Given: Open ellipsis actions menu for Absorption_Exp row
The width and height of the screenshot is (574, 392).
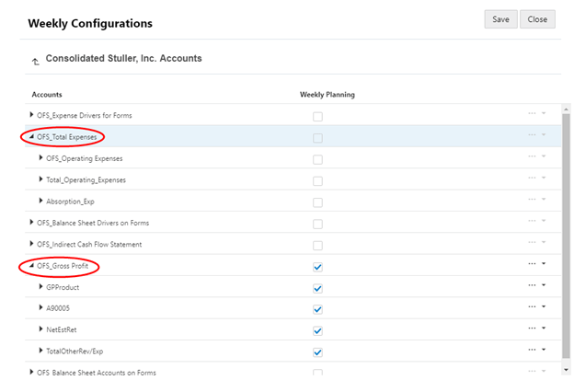Looking at the screenshot, I should (x=533, y=202).
